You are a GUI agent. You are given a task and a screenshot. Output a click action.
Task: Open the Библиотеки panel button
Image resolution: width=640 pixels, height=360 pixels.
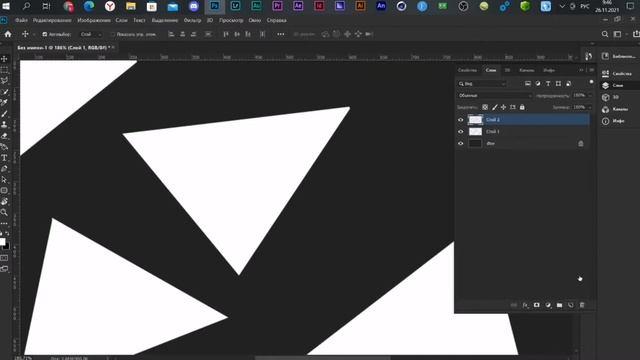coord(619,56)
